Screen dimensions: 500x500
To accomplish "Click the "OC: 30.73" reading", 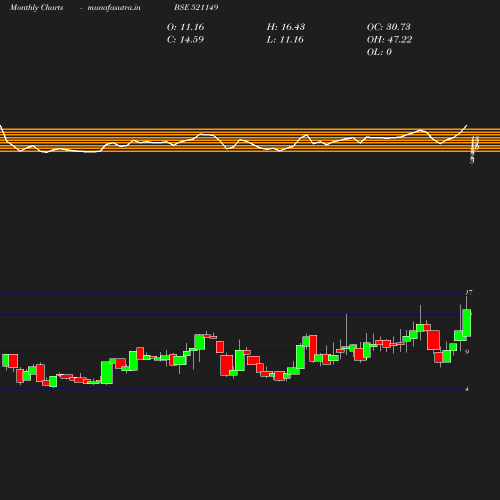I will pyautogui.click(x=389, y=27).
